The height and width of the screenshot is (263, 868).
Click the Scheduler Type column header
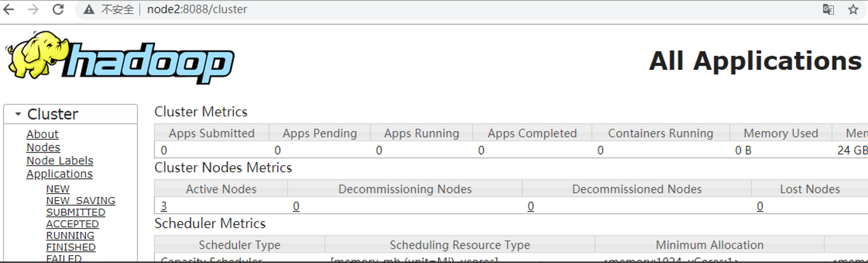tap(240, 245)
